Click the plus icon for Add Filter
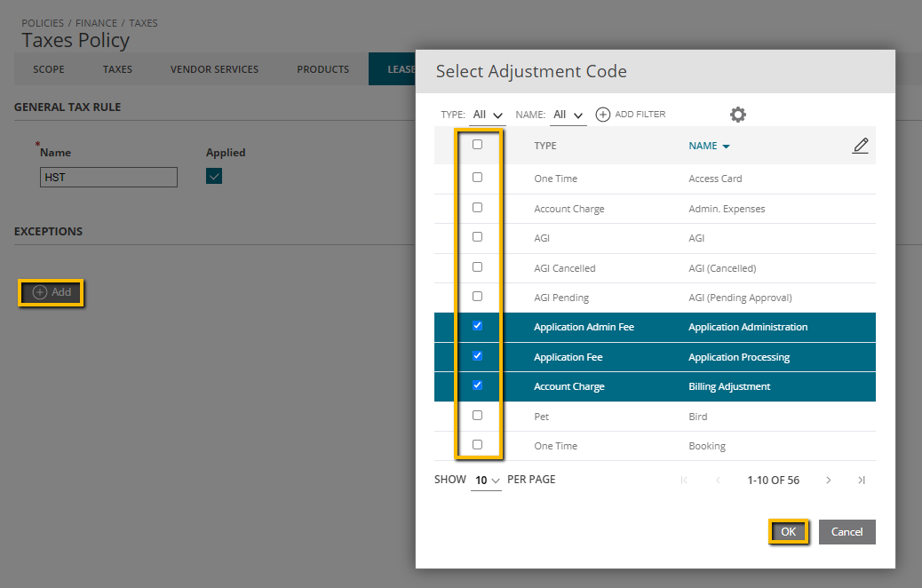 pos(603,114)
